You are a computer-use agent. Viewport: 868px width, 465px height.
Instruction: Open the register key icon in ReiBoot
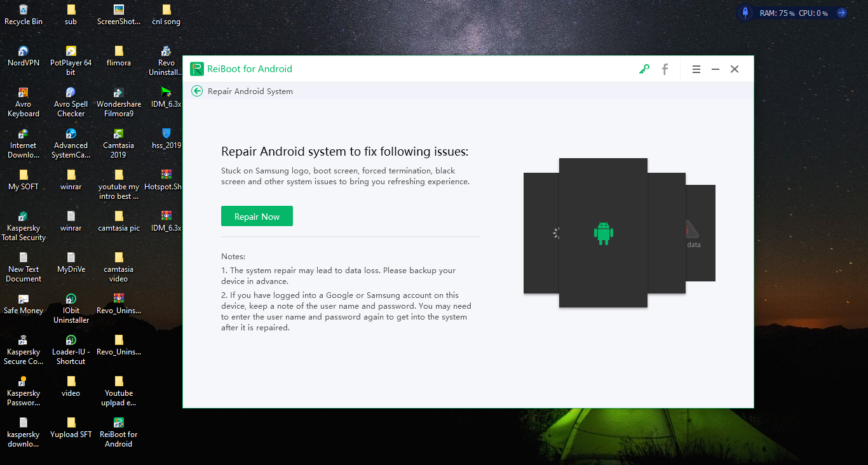click(644, 69)
